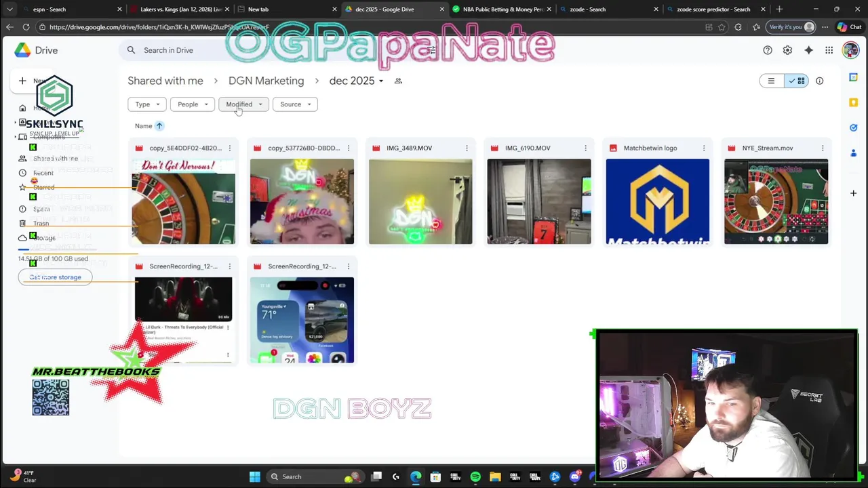The width and height of the screenshot is (868, 488).
Task: Switch to list layout view
Action: (771, 81)
